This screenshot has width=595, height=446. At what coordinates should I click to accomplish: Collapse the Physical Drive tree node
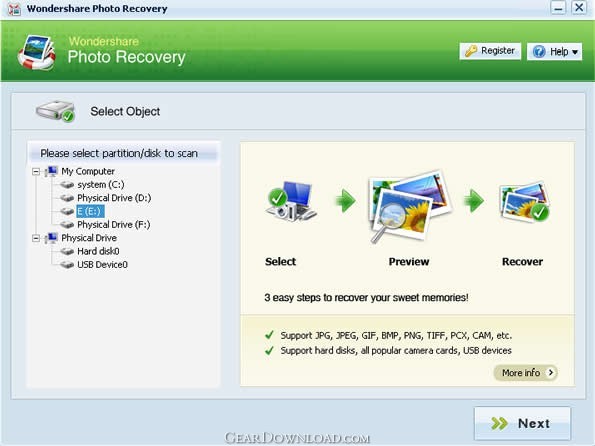coord(36,238)
